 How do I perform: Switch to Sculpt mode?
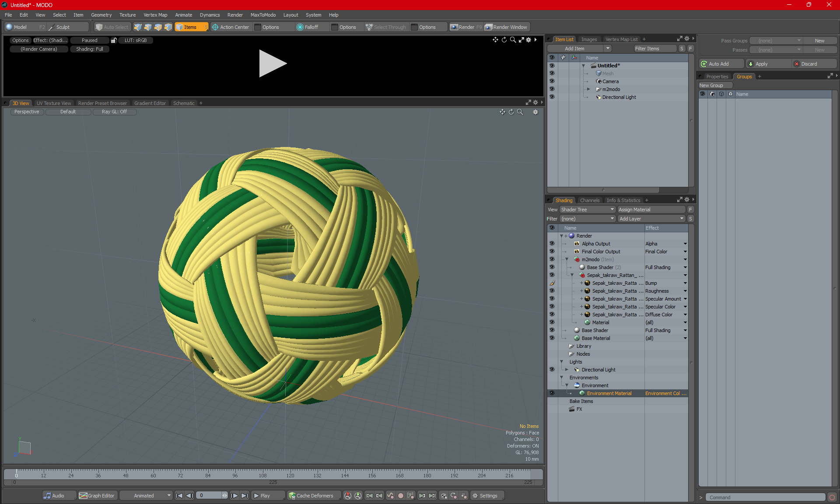click(x=68, y=27)
